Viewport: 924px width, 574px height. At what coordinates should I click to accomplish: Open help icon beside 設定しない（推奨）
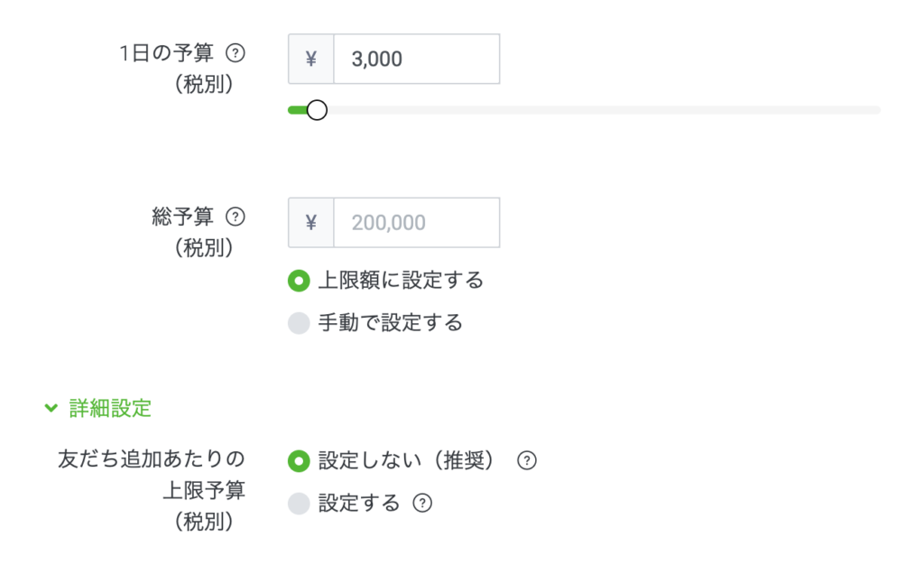[x=527, y=460]
